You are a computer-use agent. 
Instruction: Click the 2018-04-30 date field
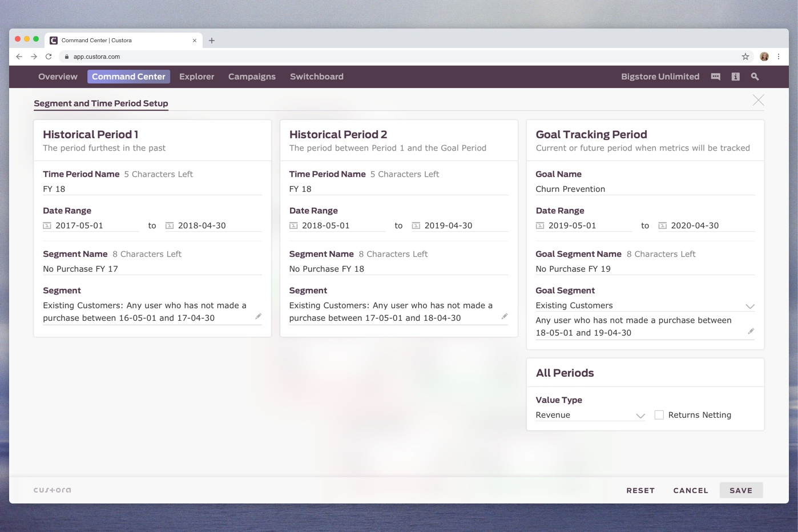(213, 225)
